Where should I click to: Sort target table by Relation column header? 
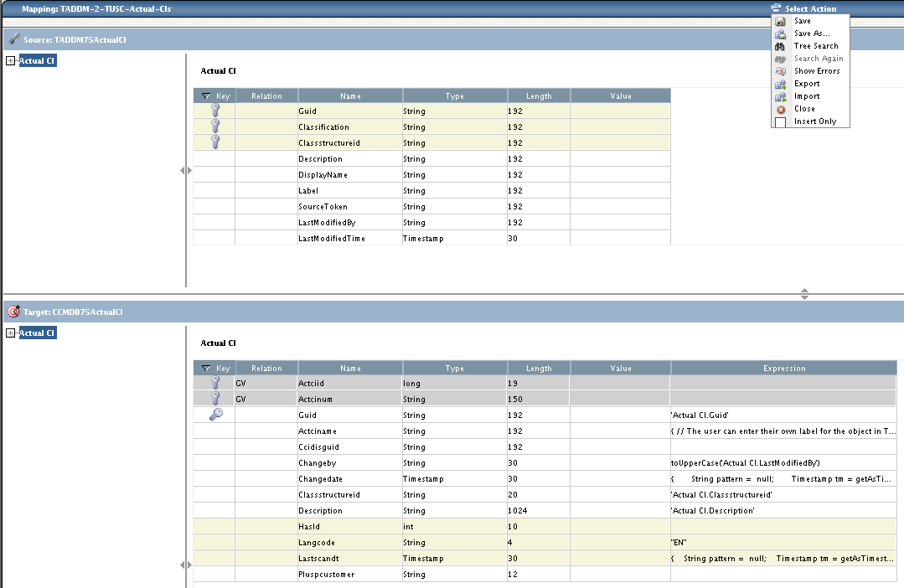[x=266, y=368]
